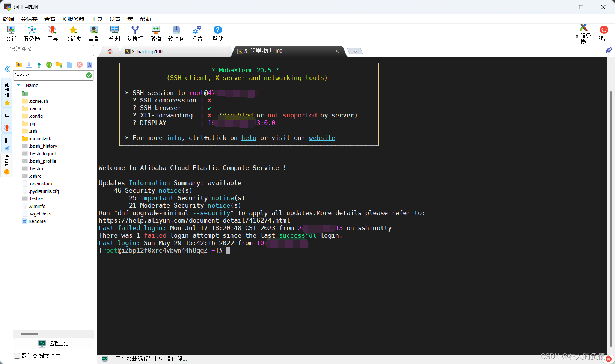Click the SFTP delete red X icon
This screenshot has height=364, width=615.
pos(80,65)
